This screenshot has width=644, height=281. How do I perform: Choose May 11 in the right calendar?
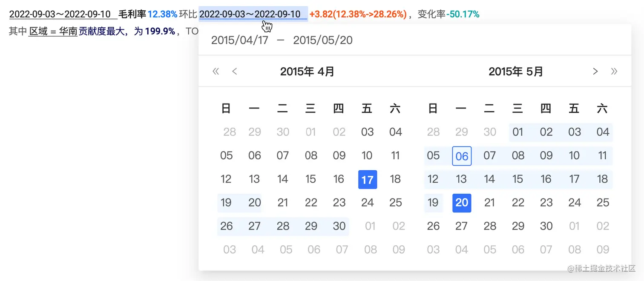point(603,156)
